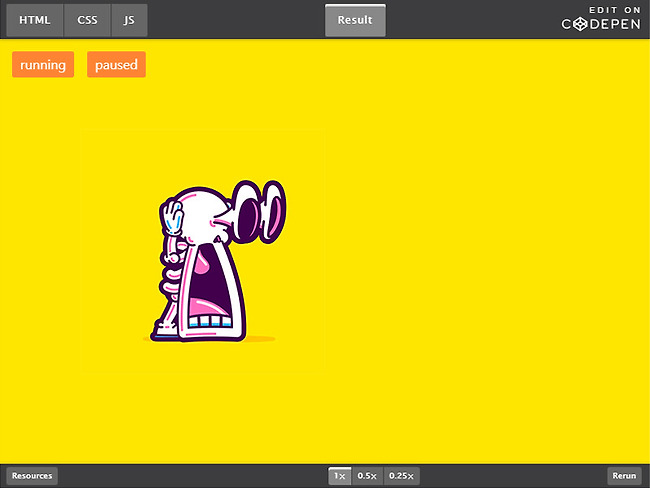Open the CSS code tab
This screenshot has width=650, height=488.
87,20
